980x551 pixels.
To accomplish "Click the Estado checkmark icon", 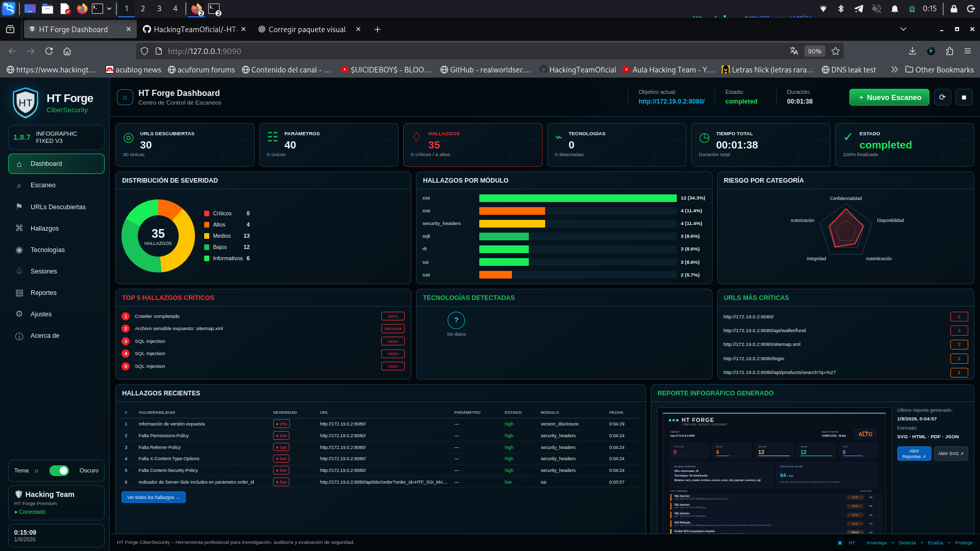I will (848, 137).
